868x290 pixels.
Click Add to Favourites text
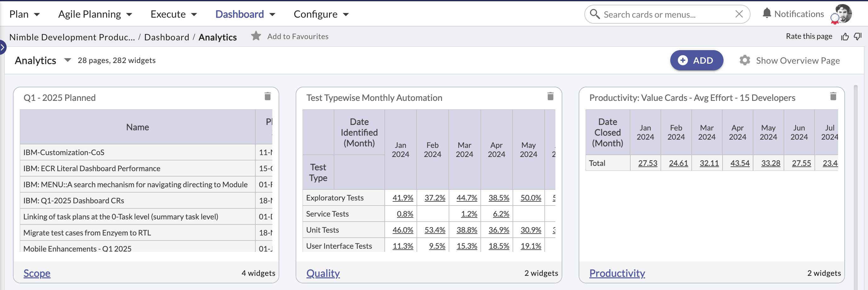point(298,37)
